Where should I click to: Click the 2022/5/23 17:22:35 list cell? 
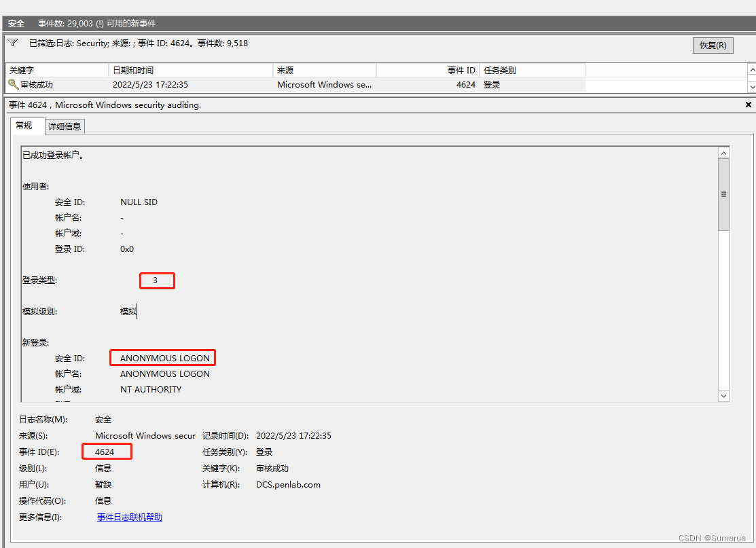(150, 84)
